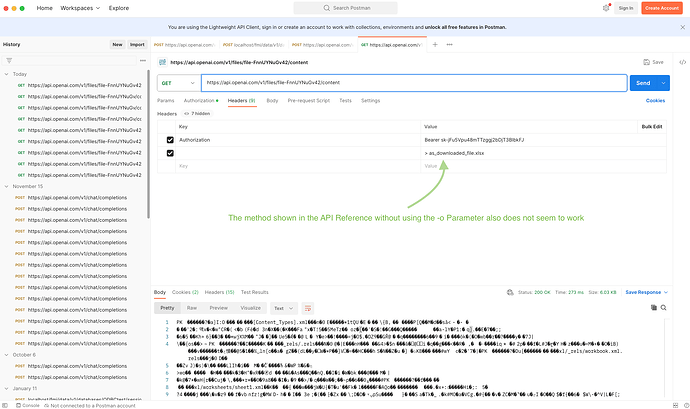Screen dimensions: 690x409
Task: Collapse the Today history group
Action: [x=6, y=74]
